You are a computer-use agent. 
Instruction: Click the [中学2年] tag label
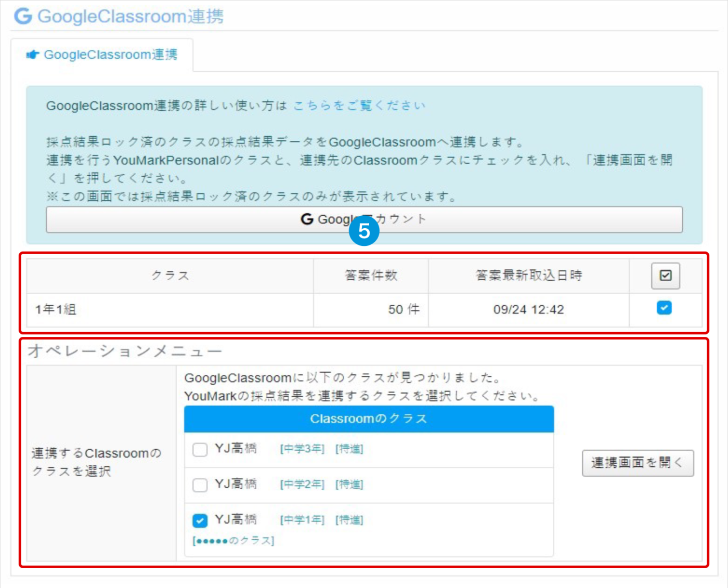(x=302, y=484)
